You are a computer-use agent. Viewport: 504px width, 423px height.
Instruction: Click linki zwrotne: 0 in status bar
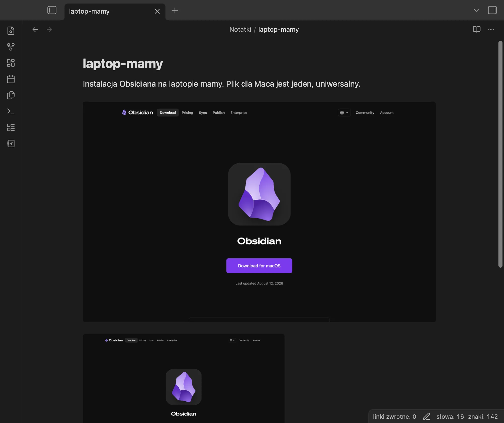point(394,416)
